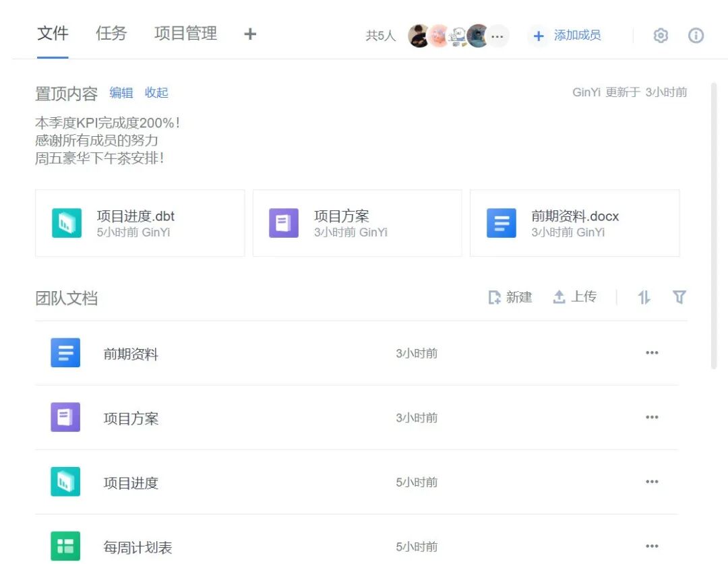Open the info icon at top right

696,35
